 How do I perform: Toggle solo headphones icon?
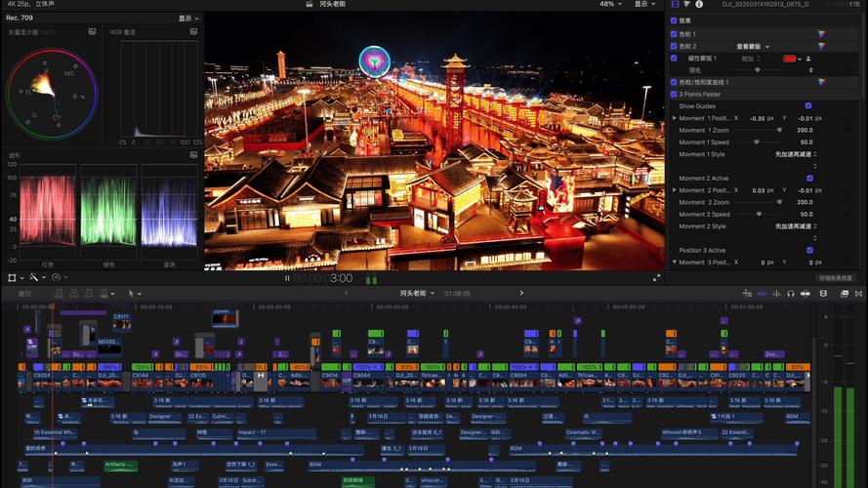pos(791,293)
